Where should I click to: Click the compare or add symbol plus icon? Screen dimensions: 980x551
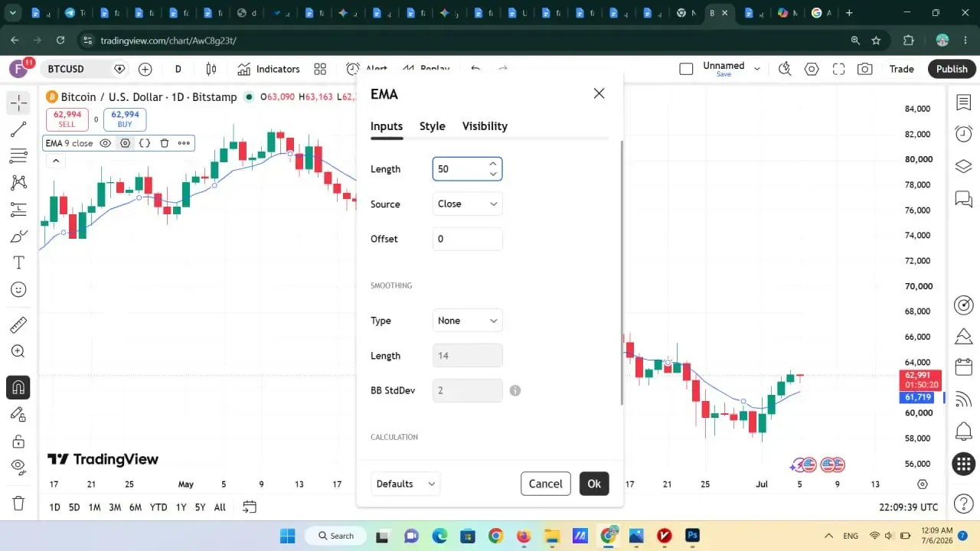[145, 69]
